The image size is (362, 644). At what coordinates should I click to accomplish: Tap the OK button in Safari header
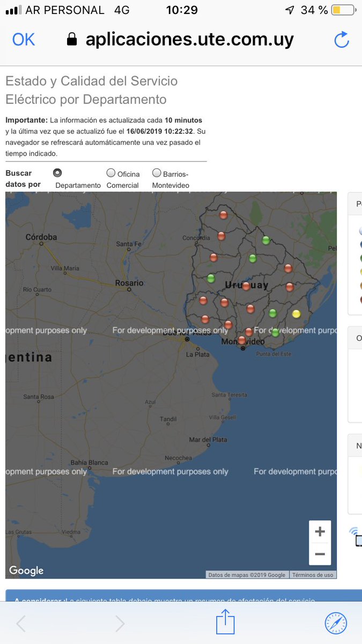[x=24, y=39]
